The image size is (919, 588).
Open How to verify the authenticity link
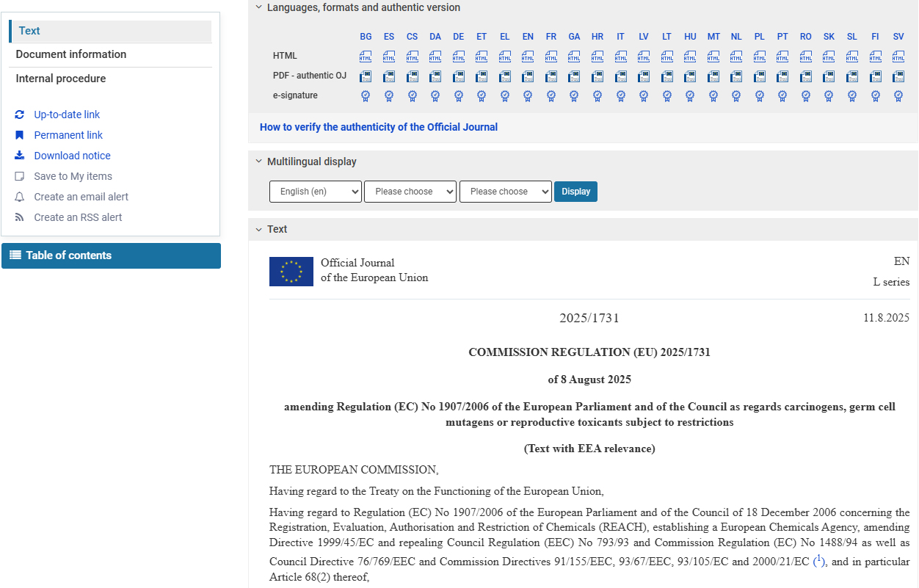pos(379,127)
